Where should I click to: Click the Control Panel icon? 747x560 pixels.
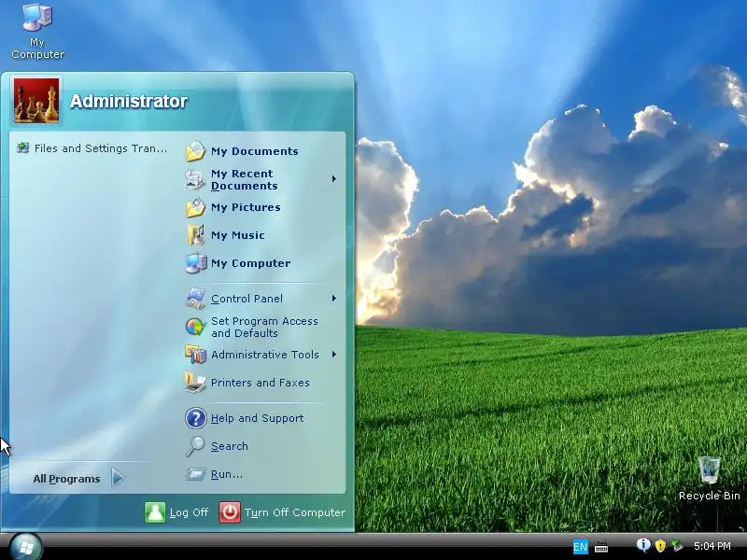195,299
